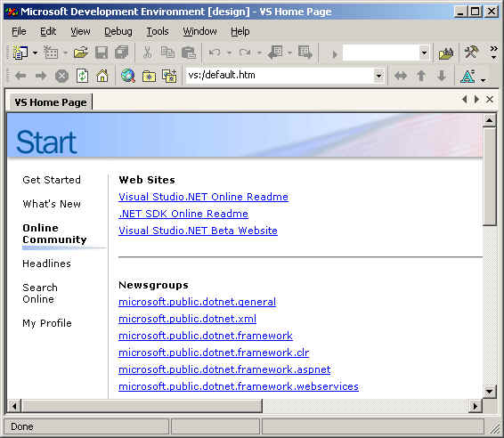Open the solution configurations dropdown arrow
The width and height of the screenshot is (504, 438).
click(424, 53)
